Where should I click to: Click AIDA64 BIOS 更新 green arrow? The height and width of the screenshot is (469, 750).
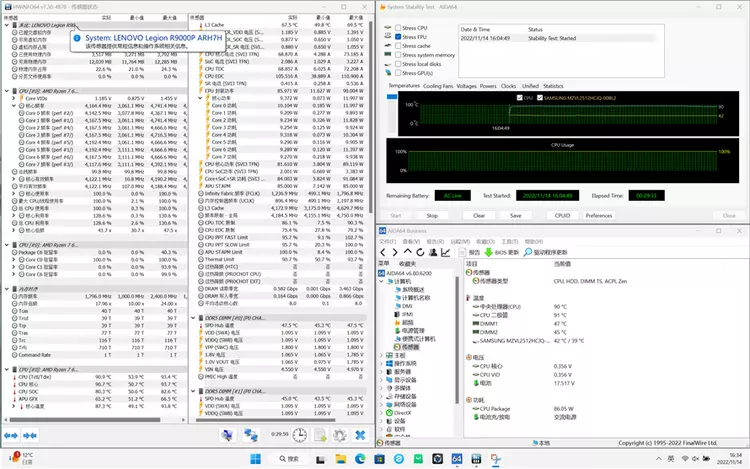(x=488, y=252)
